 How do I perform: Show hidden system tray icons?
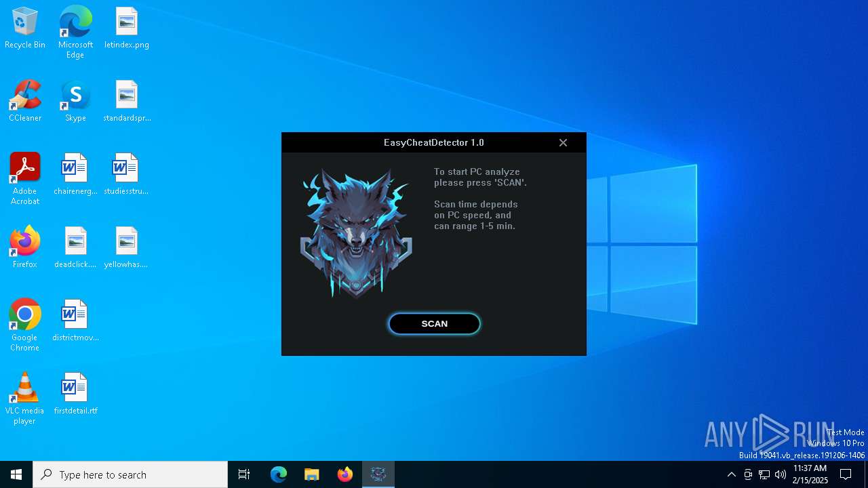pos(731,474)
